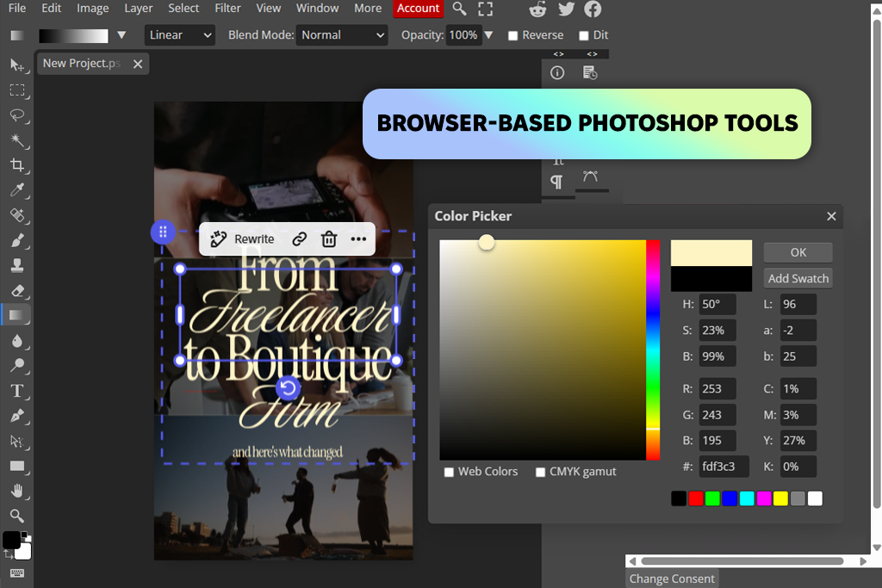882x588 pixels.
Task: Open the Blend Mode Normal dropdown
Action: pyautogui.click(x=342, y=34)
